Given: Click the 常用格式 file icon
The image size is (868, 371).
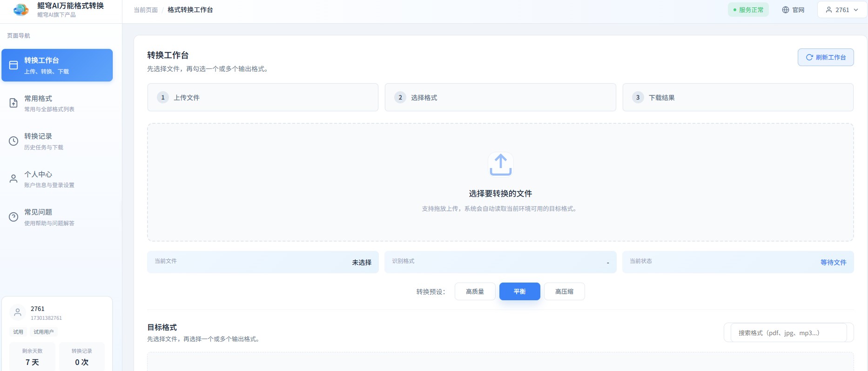Looking at the screenshot, I should pyautogui.click(x=13, y=103).
